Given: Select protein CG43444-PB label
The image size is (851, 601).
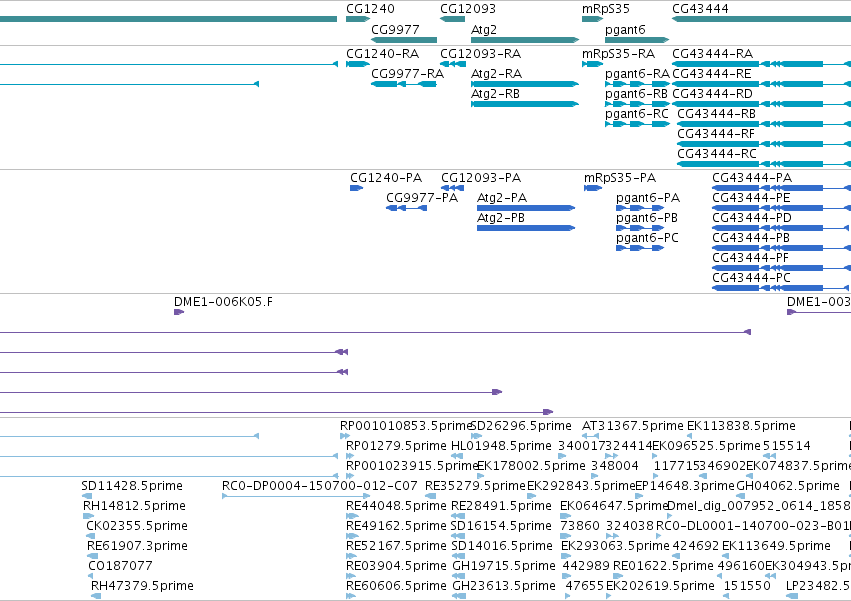Looking at the screenshot, I should 751,238.
